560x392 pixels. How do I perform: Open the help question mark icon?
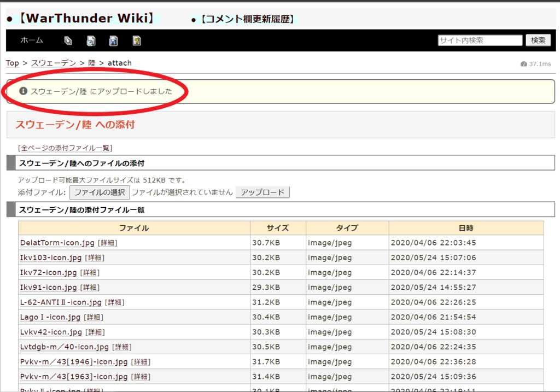[x=137, y=40]
